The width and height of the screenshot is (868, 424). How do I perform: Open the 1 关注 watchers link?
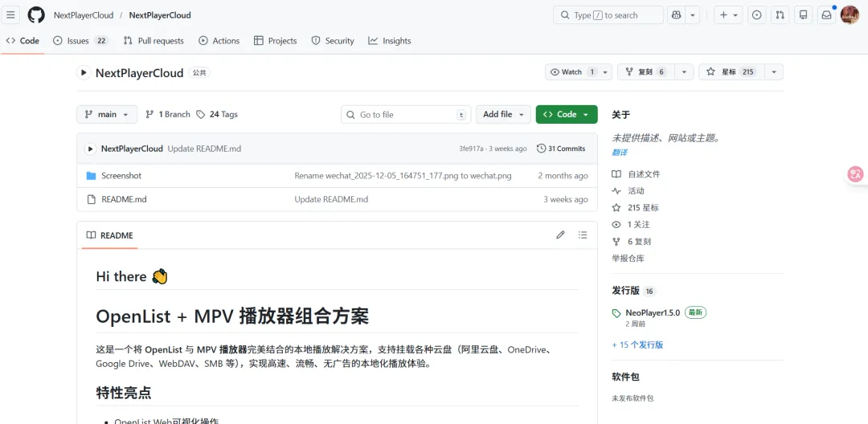(x=631, y=224)
